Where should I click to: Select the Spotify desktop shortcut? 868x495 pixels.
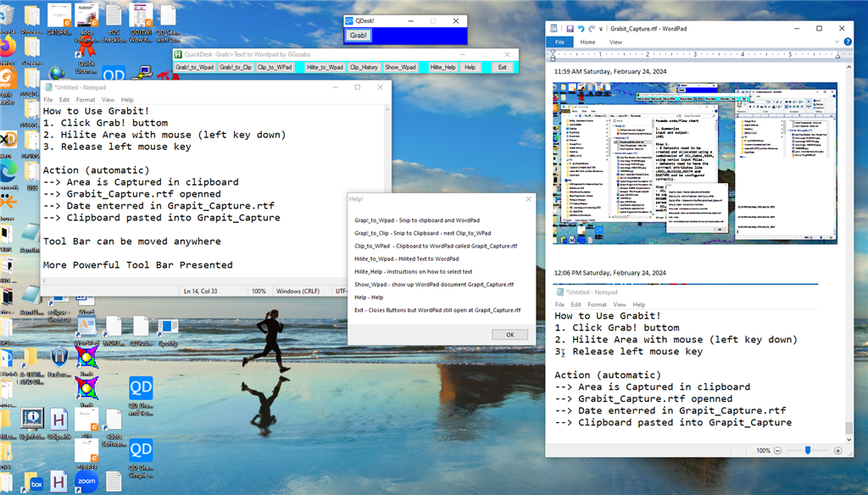(x=168, y=331)
